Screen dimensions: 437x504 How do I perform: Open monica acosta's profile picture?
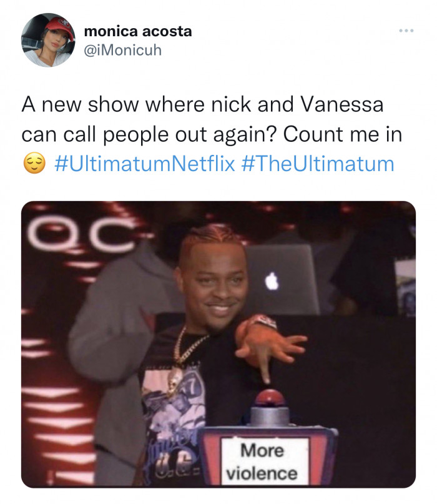tap(48, 40)
